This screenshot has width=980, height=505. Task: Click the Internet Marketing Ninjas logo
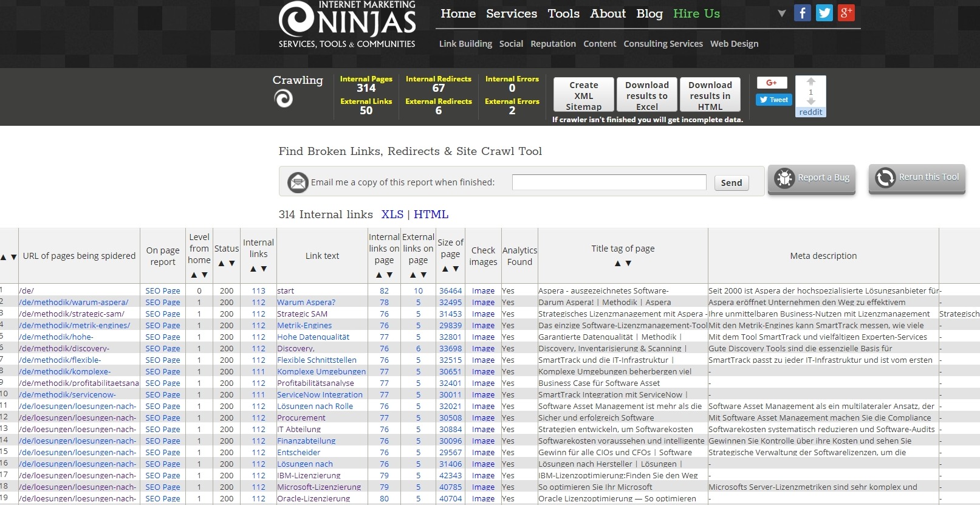pyautogui.click(x=347, y=24)
